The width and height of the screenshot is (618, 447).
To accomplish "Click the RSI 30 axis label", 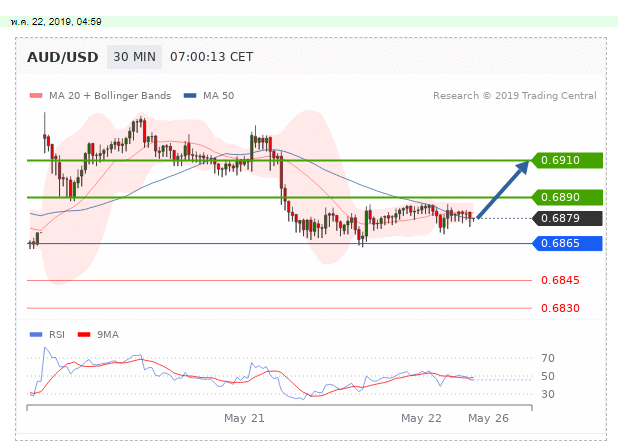I will [548, 394].
